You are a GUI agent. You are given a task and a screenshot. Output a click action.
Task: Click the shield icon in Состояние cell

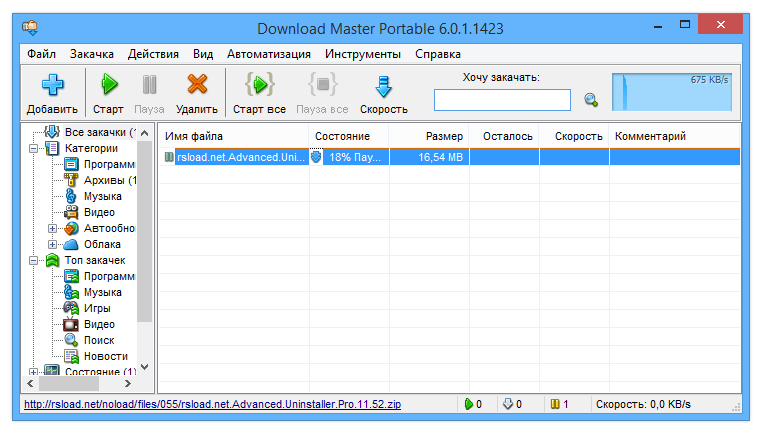tap(316, 157)
